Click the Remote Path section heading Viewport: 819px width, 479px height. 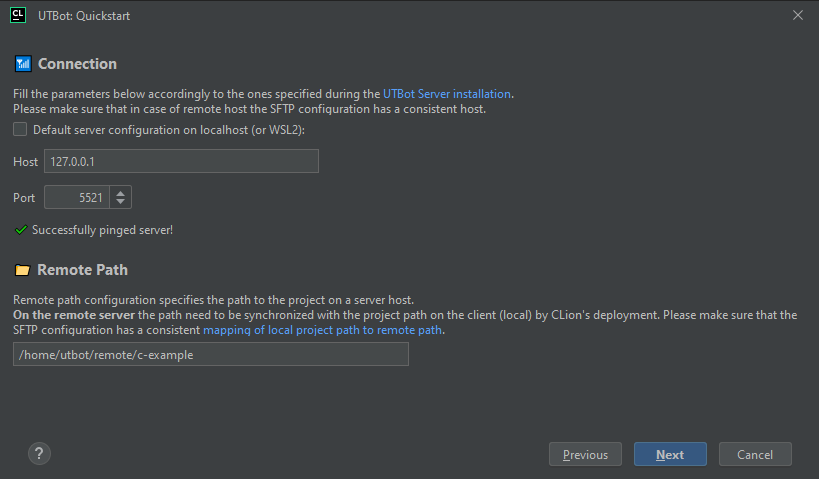(x=82, y=270)
